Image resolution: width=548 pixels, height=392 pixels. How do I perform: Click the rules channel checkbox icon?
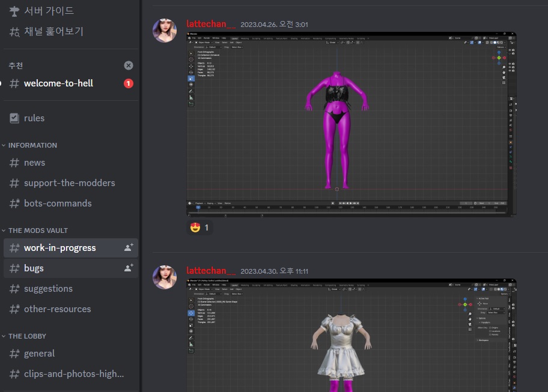pyautogui.click(x=14, y=118)
